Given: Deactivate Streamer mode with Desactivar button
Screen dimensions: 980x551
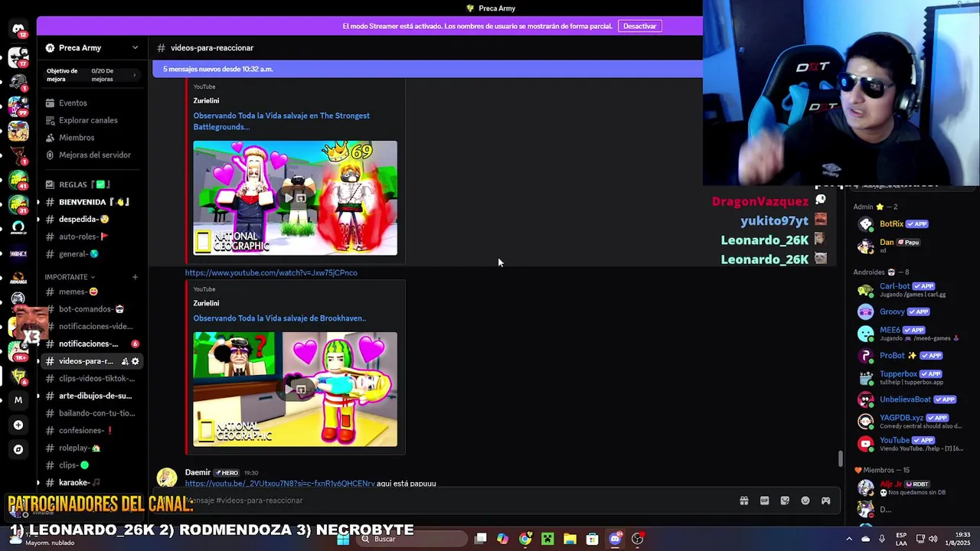Looking at the screenshot, I should (639, 26).
